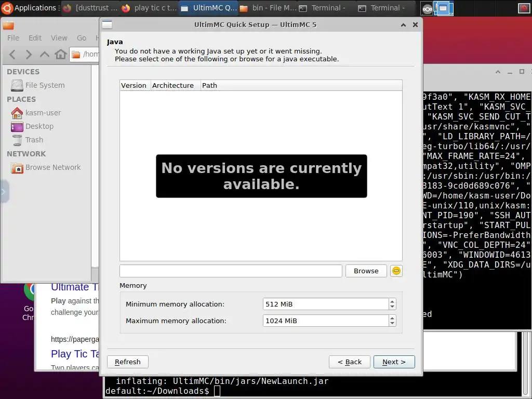Open the 'Play Tic Ta' browser search result link
The width and height of the screenshot is (532, 399).
pyautogui.click(x=75, y=354)
